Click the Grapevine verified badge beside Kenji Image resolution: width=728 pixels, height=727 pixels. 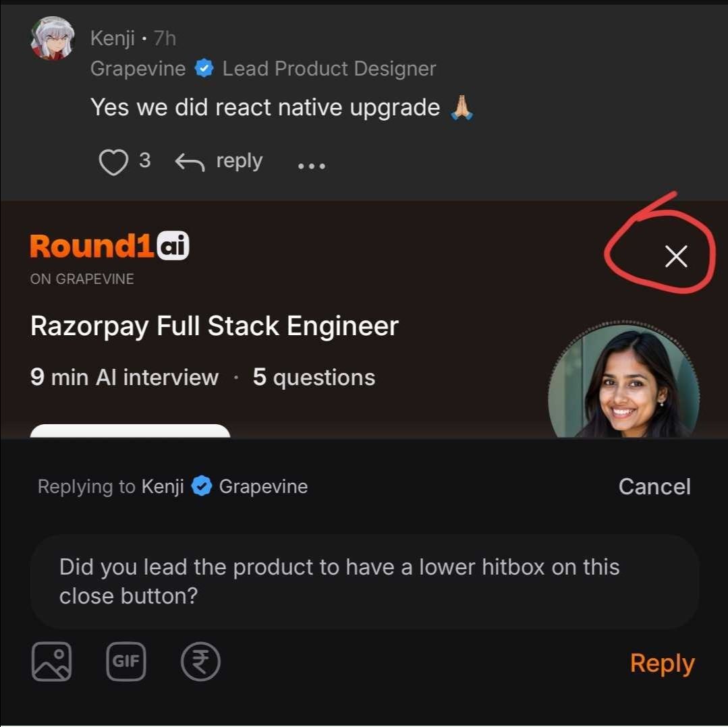(204, 68)
